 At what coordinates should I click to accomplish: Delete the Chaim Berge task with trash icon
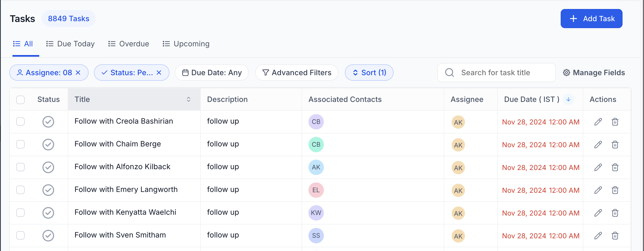(x=615, y=145)
